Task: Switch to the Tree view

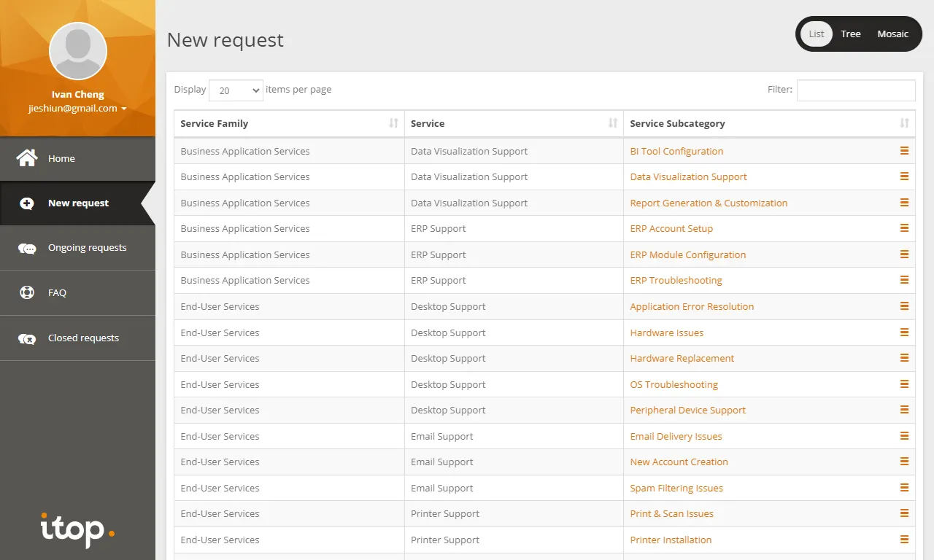Action: pyautogui.click(x=851, y=34)
